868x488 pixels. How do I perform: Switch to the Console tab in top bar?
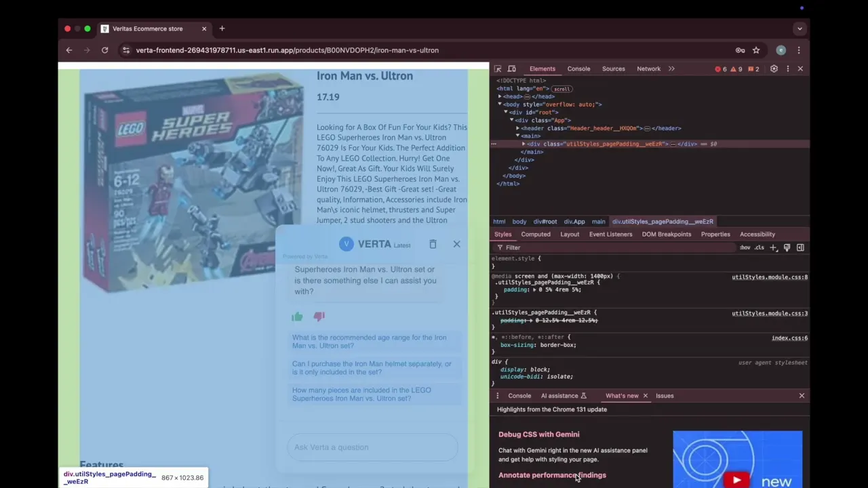[578, 68]
